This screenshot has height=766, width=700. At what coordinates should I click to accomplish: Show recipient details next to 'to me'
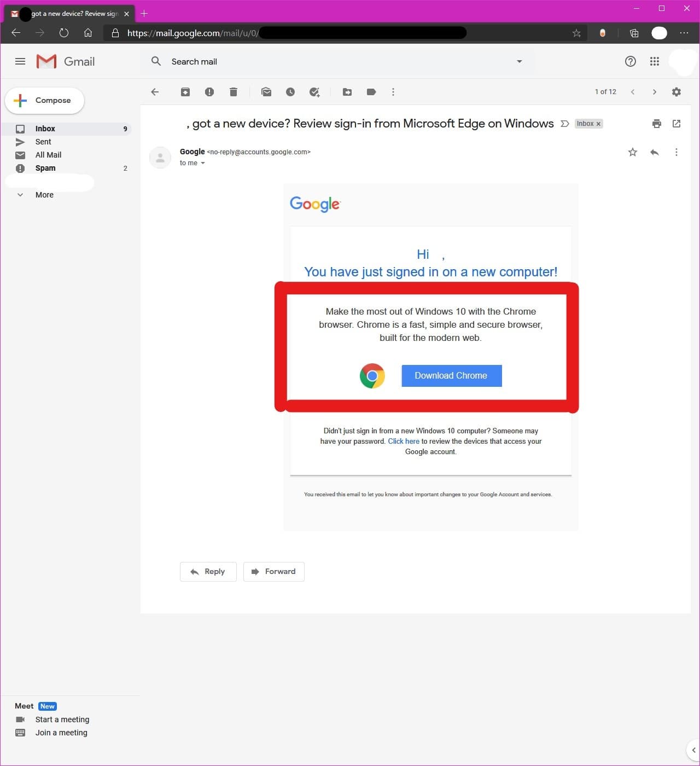(203, 163)
